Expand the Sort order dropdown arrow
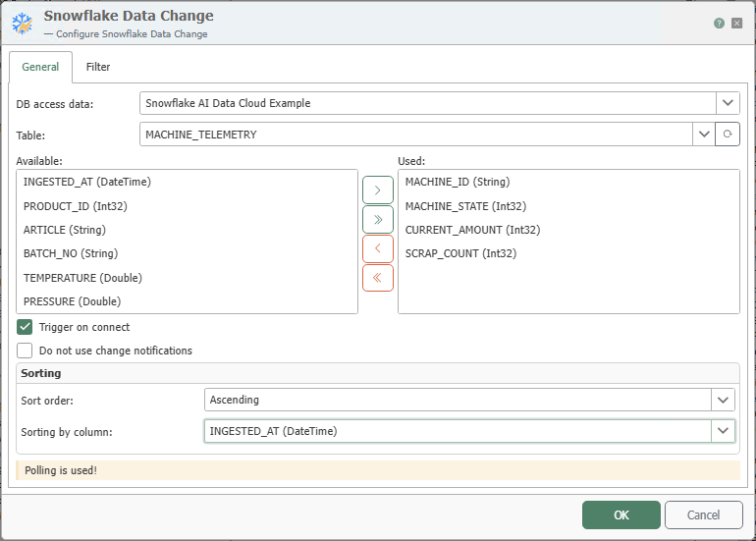756x541 pixels. pyautogui.click(x=723, y=400)
